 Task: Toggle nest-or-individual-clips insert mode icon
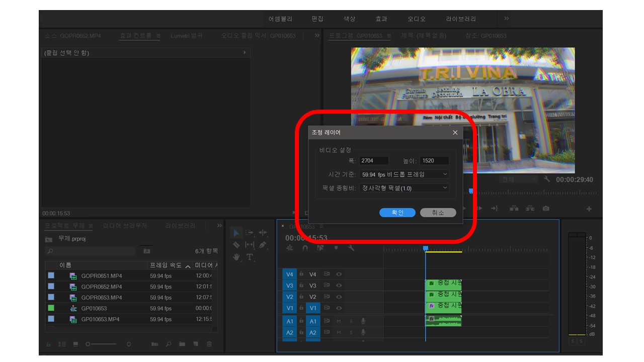point(290,248)
